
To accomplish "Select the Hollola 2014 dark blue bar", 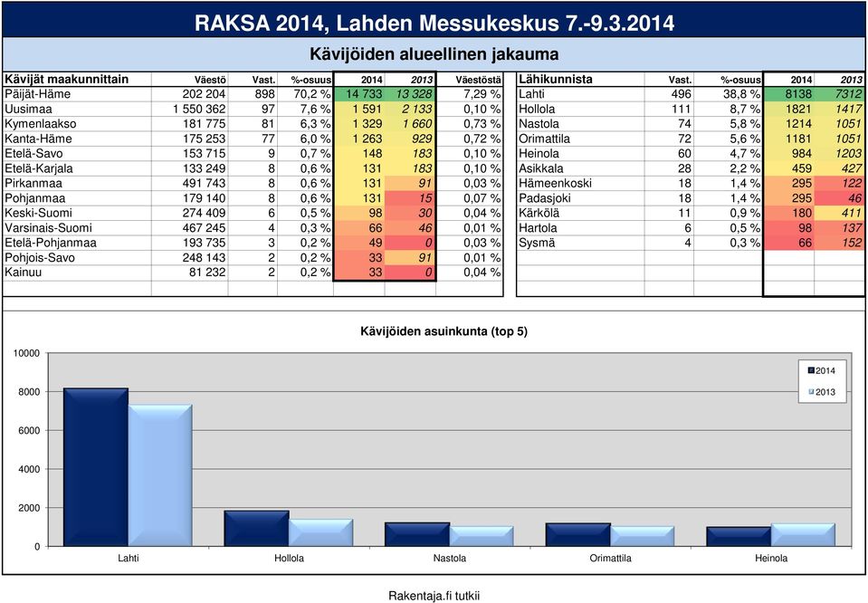I will (257, 528).
